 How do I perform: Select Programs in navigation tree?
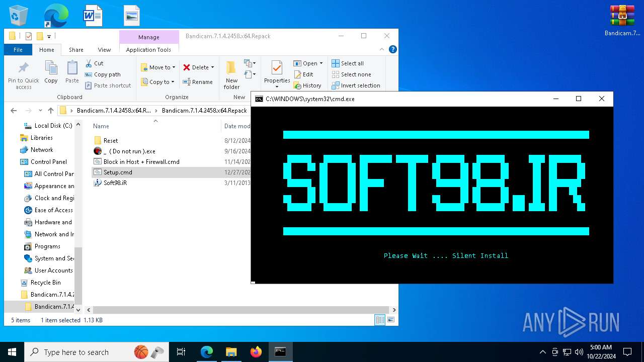pyautogui.click(x=42, y=246)
